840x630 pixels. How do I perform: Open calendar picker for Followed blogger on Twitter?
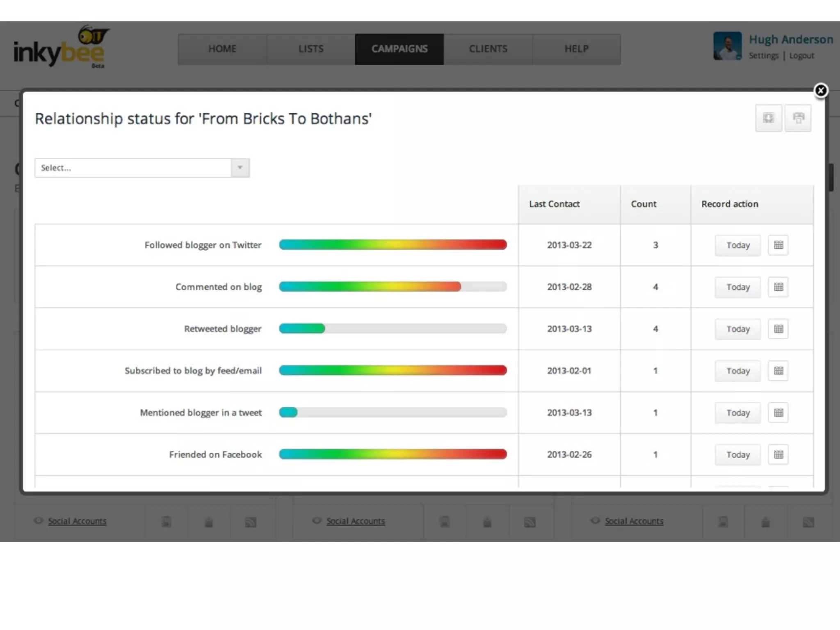778,245
